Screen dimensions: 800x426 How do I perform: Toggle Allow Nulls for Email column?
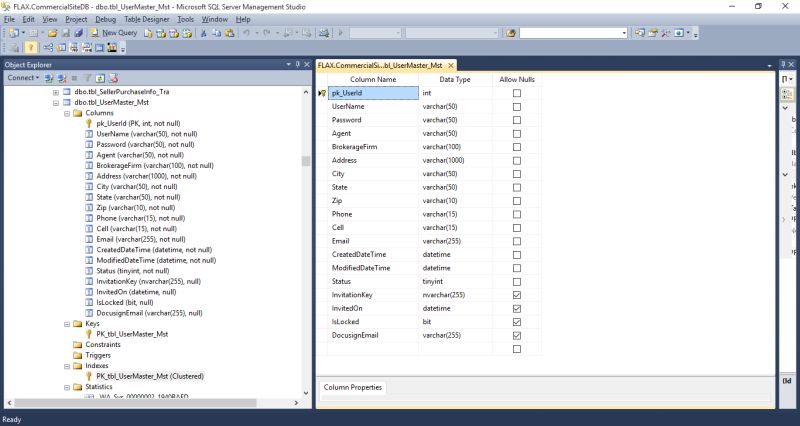click(x=517, y=241)
